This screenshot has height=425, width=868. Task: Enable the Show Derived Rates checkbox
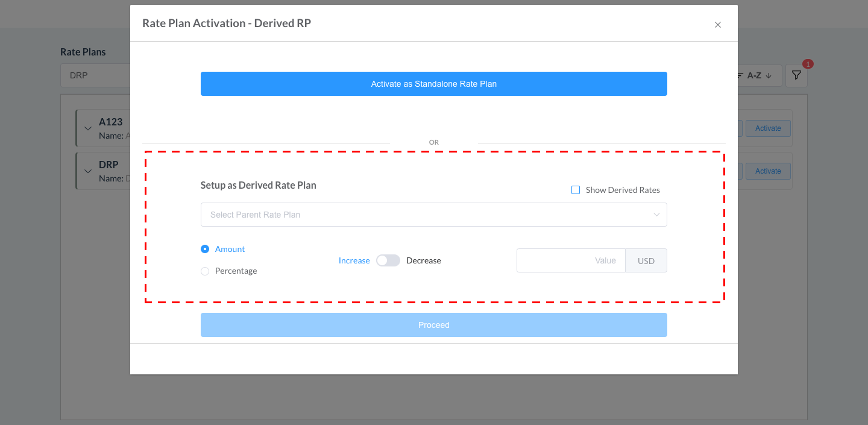click(x=576, y=190)
